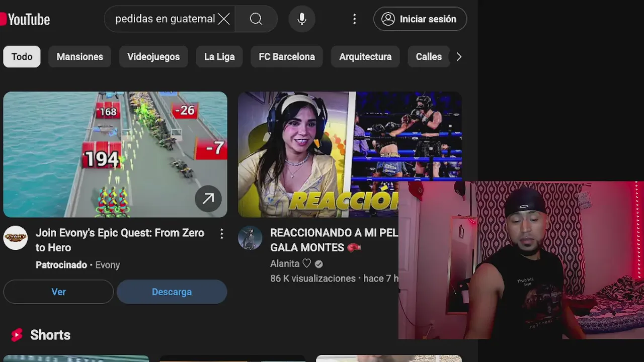644x362 pixels.
Task: Click the Descarga button
Action: click(x=172, y=292)
